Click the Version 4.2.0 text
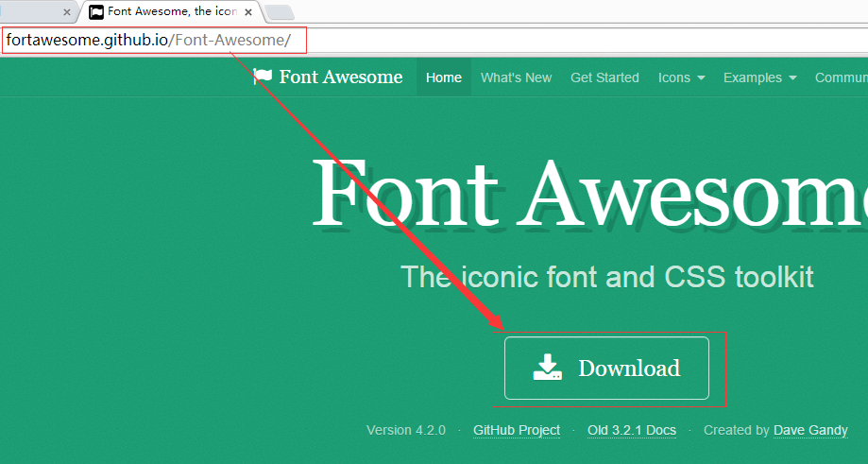 406,430
